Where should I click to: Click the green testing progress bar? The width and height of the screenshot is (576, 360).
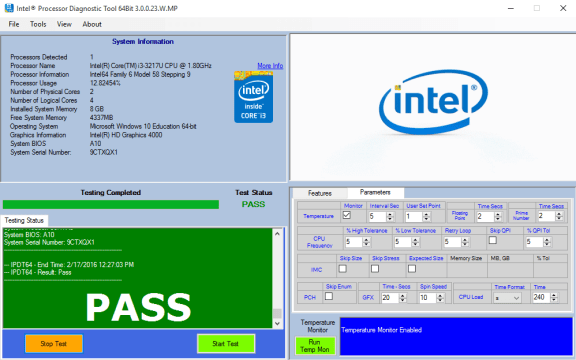click(x=111, y=205)
